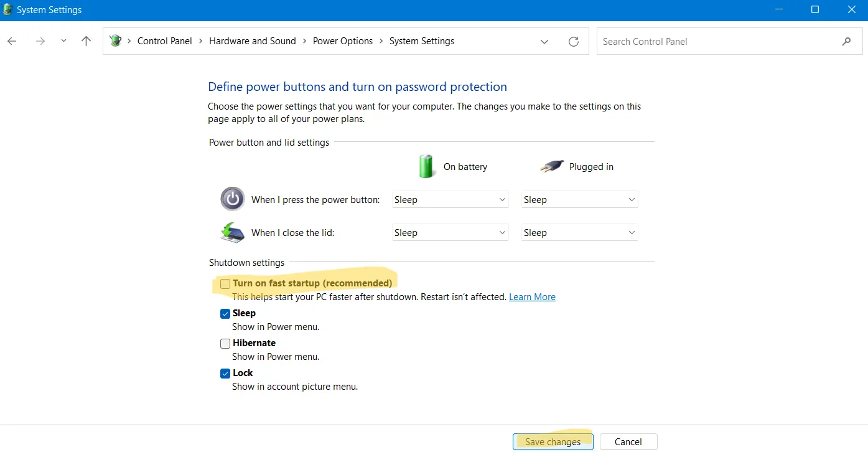This screenshot has width=868, height=452.
Task: Enable Turn on fast startup
Action: 225,283
